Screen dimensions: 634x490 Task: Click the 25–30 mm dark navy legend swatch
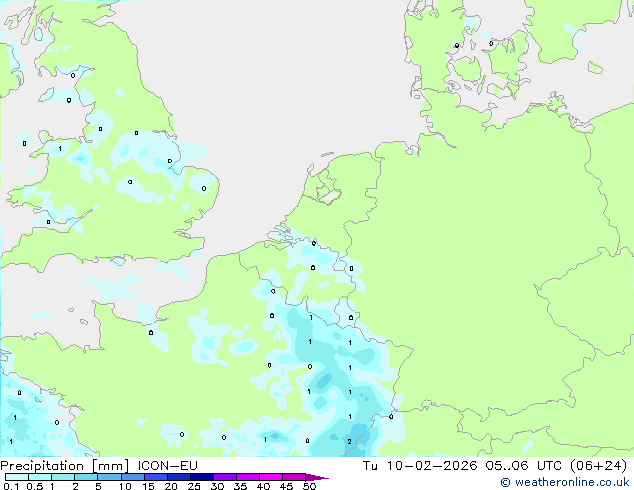[201, 477]
